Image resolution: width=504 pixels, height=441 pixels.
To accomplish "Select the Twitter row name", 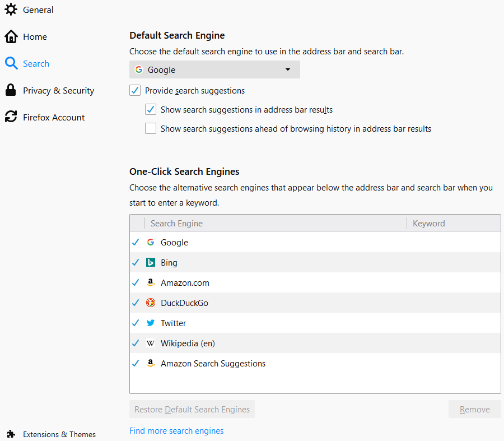I will click(173, 323).
